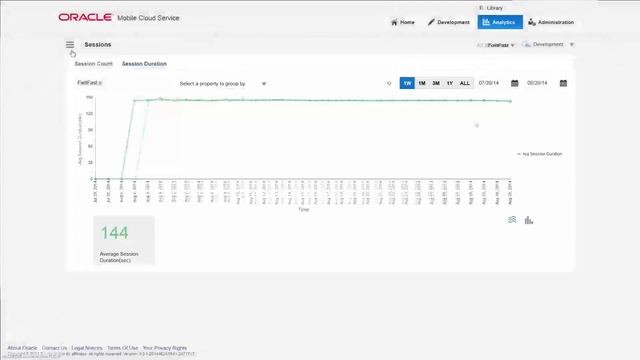Switch to line chart view icon

(512, 220)
